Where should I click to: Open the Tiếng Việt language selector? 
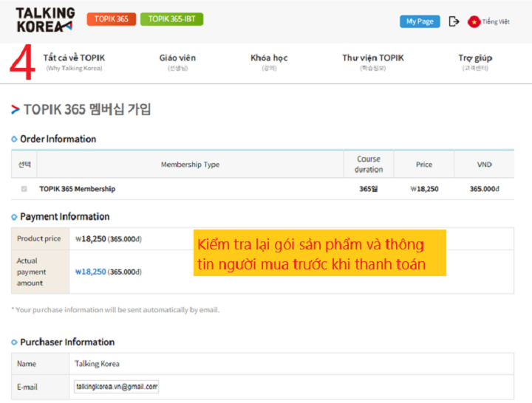coord(496,21)
